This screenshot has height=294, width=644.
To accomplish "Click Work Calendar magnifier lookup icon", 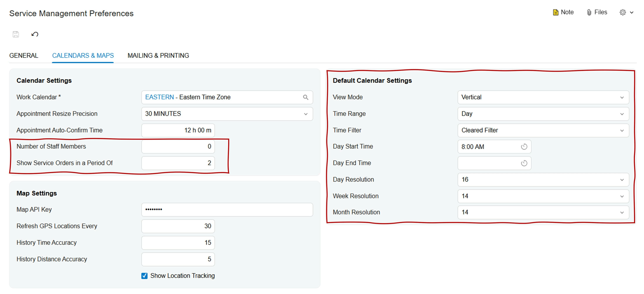I will [x=305, y=97].
